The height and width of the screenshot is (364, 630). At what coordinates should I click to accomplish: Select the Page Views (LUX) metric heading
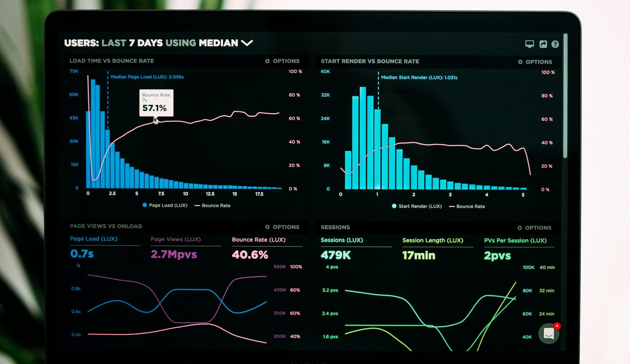(175, 239)
